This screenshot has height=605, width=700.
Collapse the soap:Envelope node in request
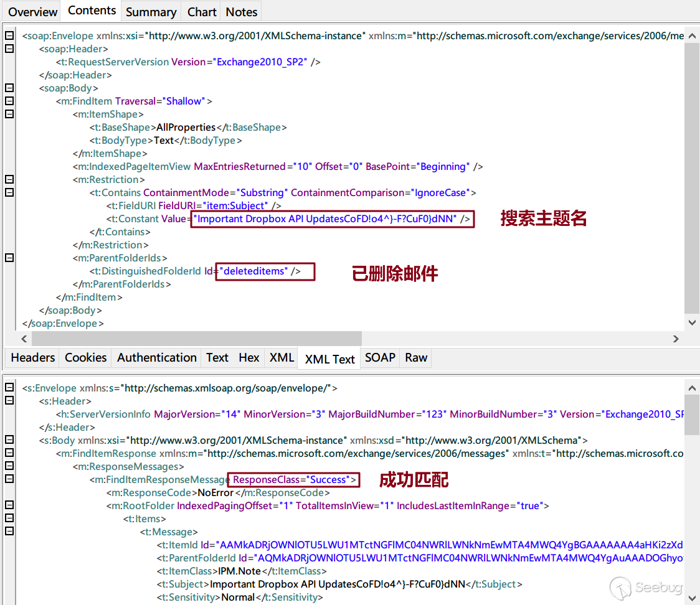(9, 35)
